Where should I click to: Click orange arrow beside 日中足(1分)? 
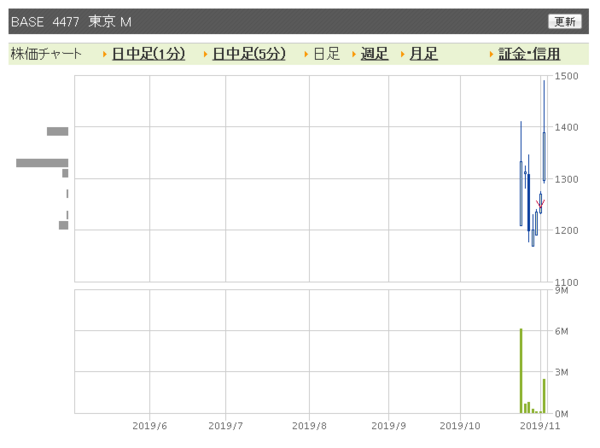[x=105, y=54]
